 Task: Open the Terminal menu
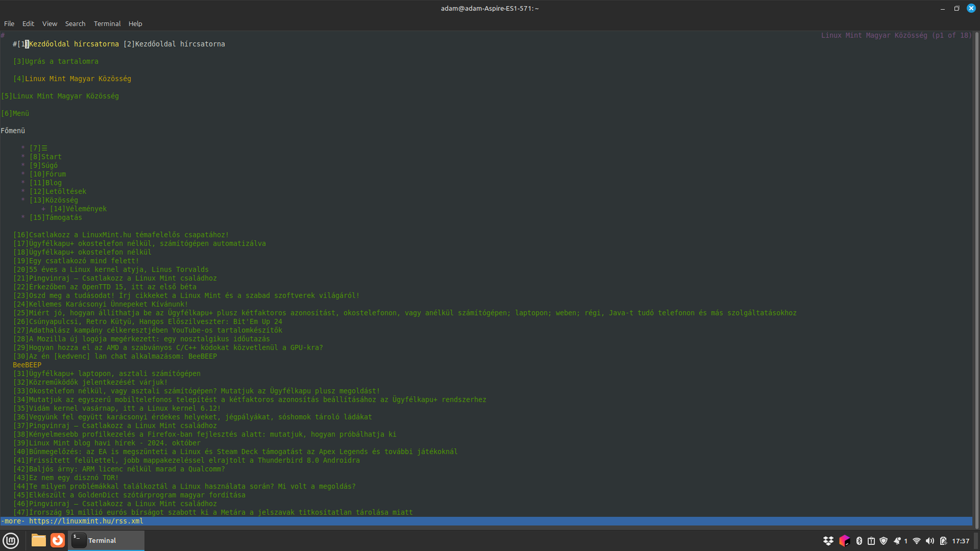coord(107,24)
